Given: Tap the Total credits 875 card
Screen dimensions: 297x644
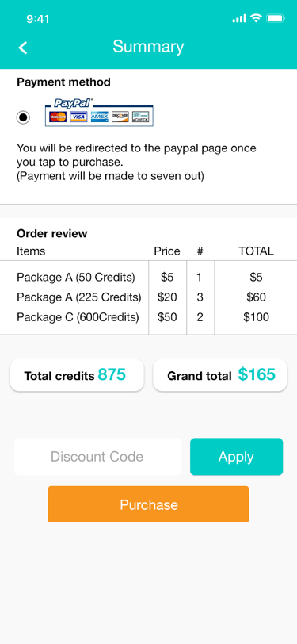Looking at the screenshot, I should click(x=77, y=375).
